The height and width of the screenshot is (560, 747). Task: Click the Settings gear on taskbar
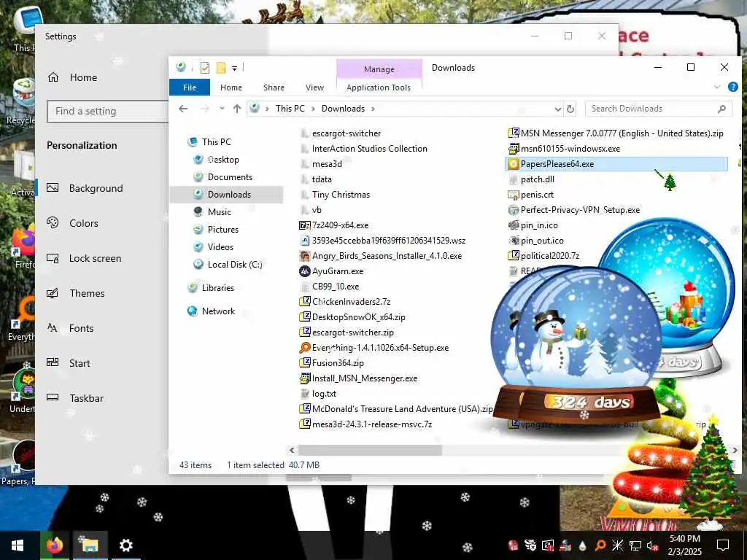pyautogui.click(x=125, y=545)
